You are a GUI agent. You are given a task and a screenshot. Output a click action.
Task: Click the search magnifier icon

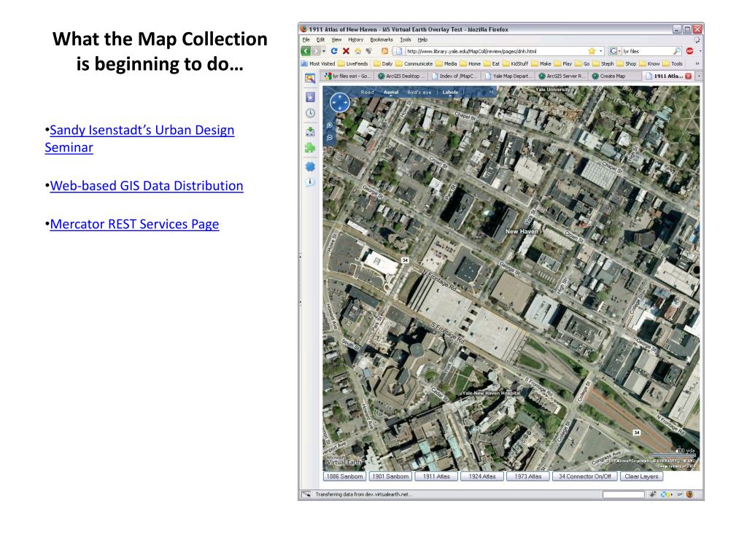click(x=676, y=51)
